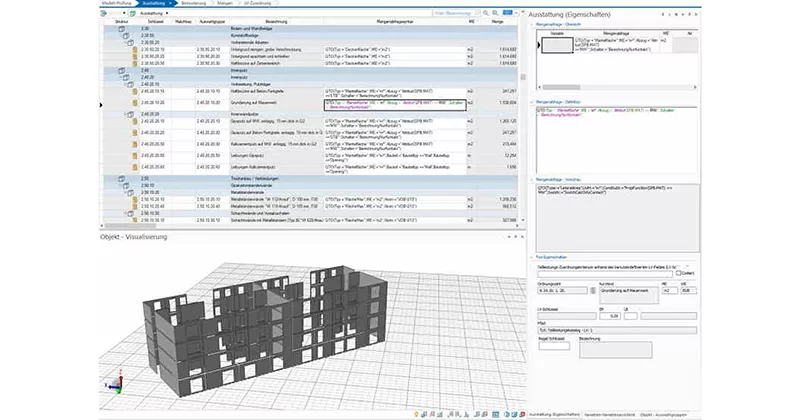Click the Regel Schlüssel input field

[554, 346]
